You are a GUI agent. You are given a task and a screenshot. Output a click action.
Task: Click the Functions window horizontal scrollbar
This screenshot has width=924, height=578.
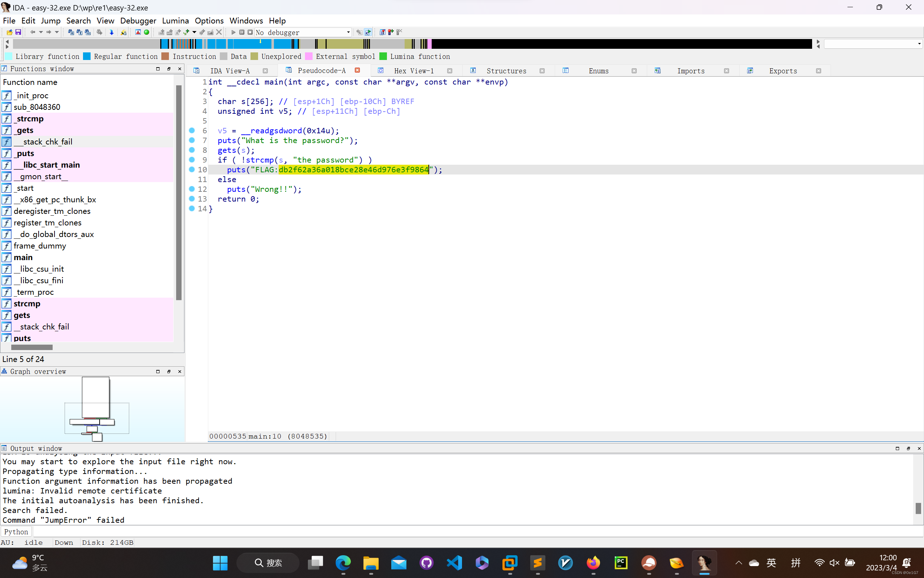pos(32,347)
